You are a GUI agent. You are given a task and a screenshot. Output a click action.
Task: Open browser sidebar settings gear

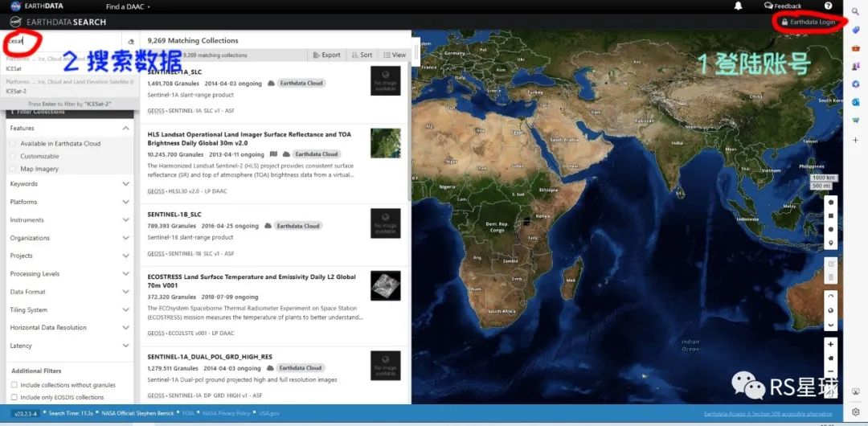[x=856, y=412]
